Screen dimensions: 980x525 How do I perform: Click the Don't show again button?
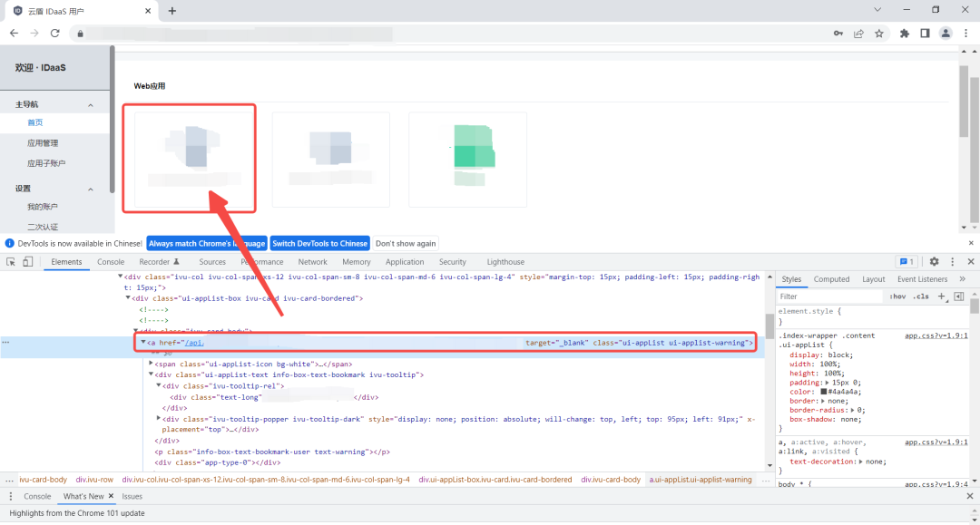click(x=406, y=244)
